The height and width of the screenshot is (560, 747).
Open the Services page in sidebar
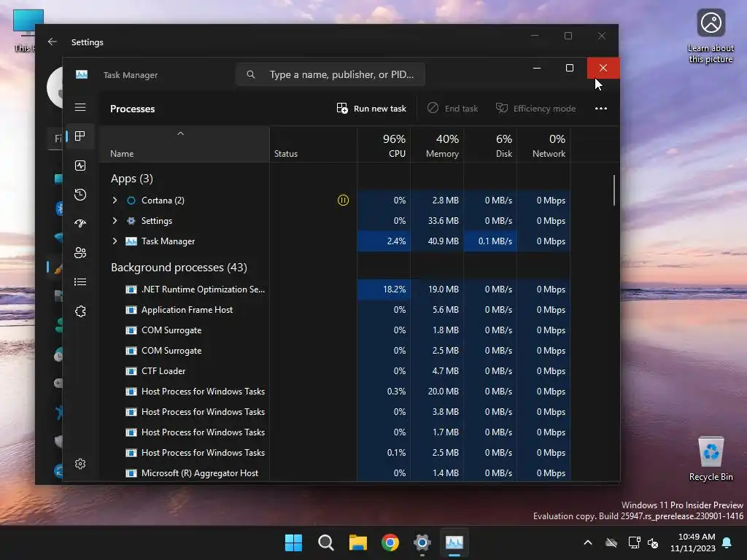80,311
